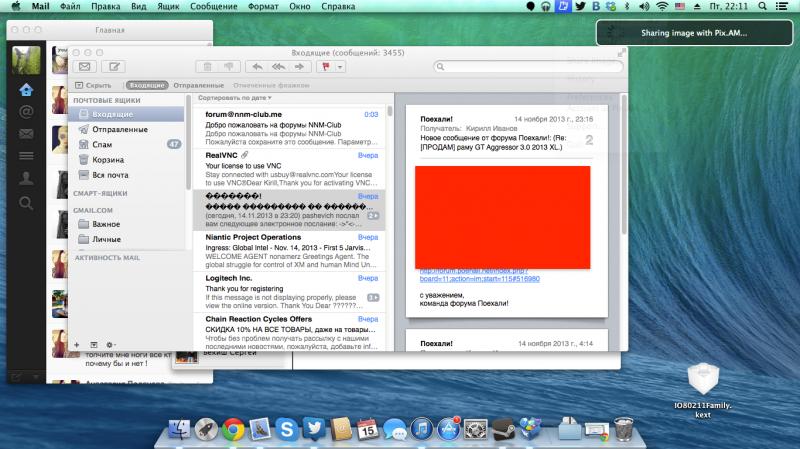Screen dimensions: 800x449
Task: Compose a new message with the pencil icon
Action: 114,67
